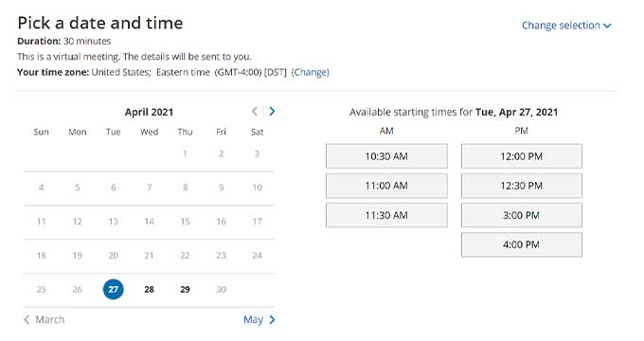
Task: Click the time zone Change link
Action: 310,72
